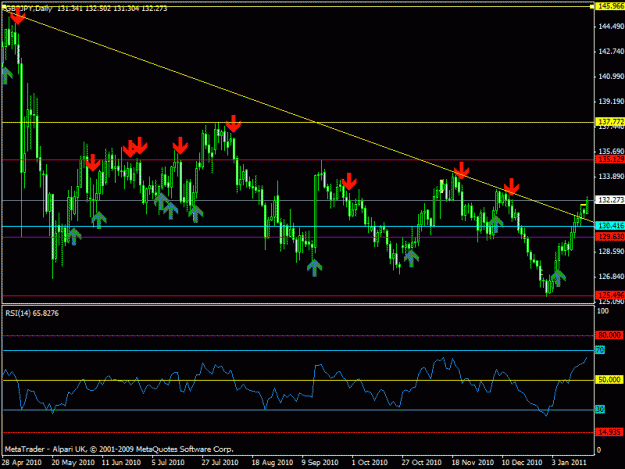The image size is (625, 469).
Task: Select the red 135.129 level label
Action: [x=610, y=159]
